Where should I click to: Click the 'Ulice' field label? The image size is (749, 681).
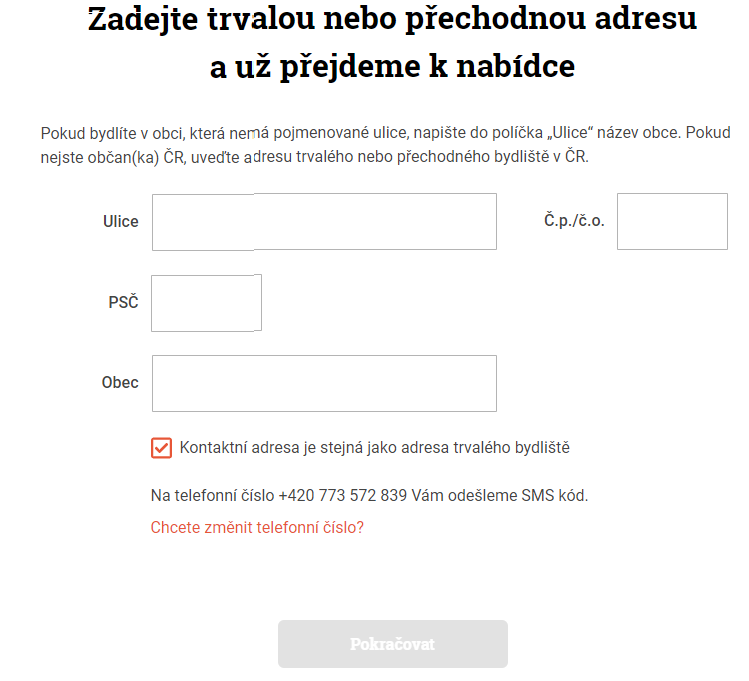(x=120, y=222)
